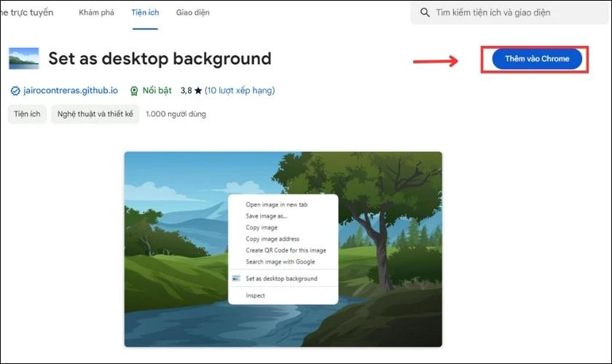The width and height of the screenshot is (612, 364).
Task: Choose Create QR Code for this image
Action: 286,250
